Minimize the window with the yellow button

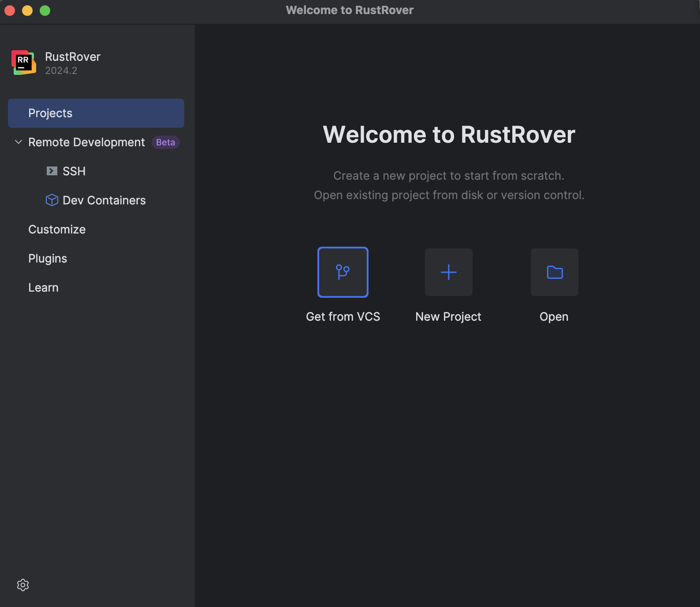[27, 11]
